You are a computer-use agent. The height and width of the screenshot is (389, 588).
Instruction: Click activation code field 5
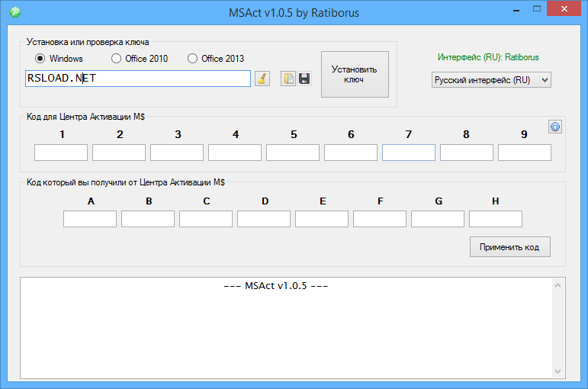tap(293, 153)
